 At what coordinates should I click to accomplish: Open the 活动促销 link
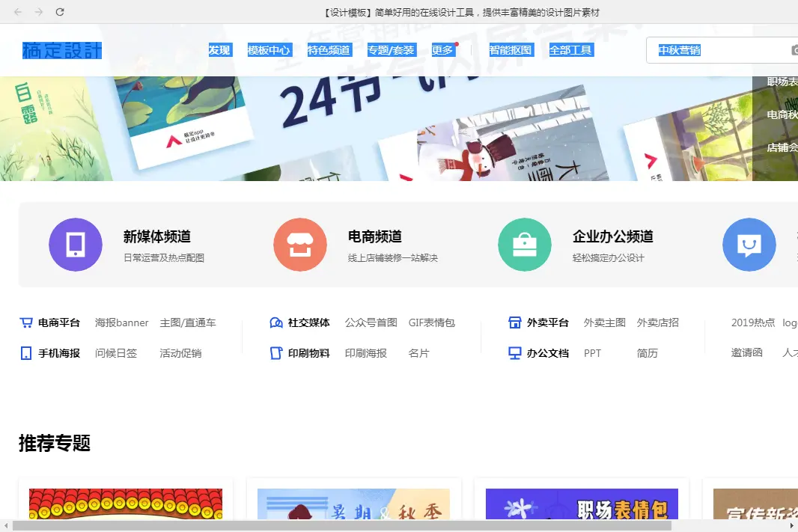[180, 353]
